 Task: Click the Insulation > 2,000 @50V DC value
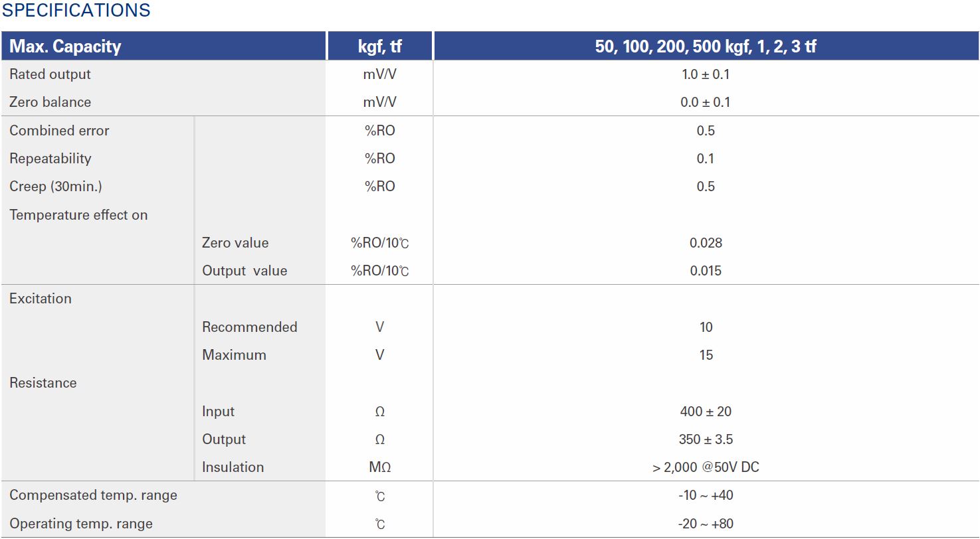(706, 467)
